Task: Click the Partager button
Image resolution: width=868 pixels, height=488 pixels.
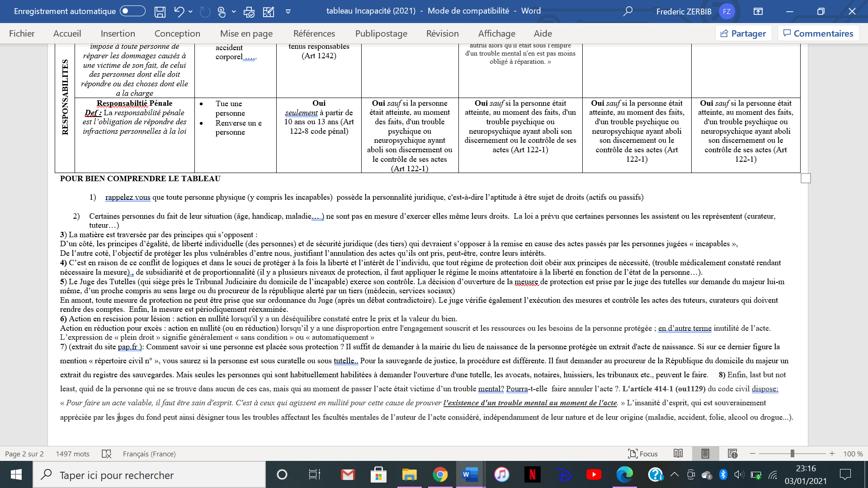Action: click(x=744, y=33)
